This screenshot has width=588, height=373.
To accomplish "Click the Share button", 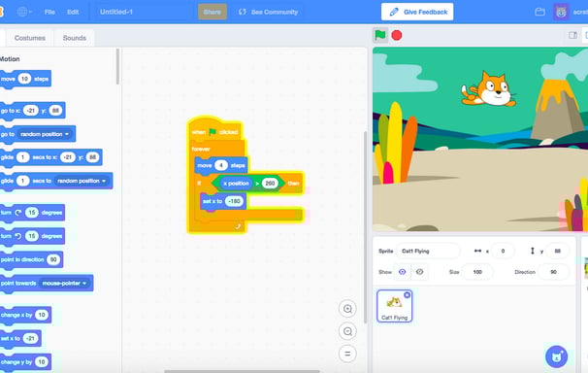I will 212,12.
